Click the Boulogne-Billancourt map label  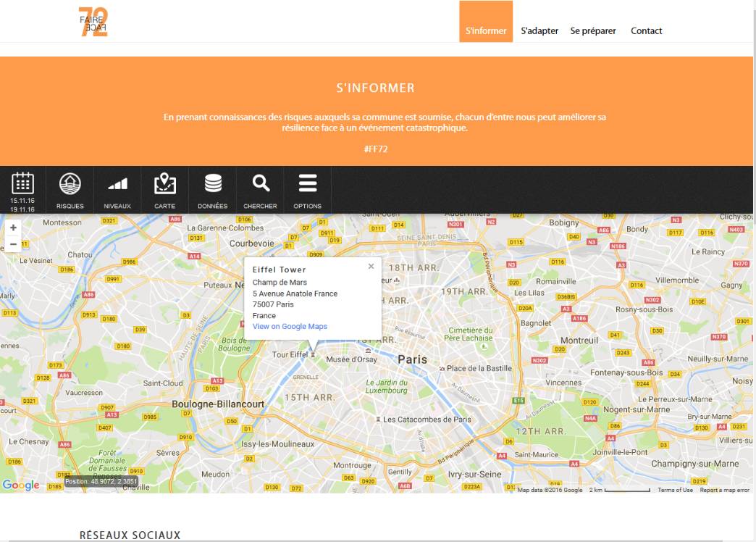[218, 404]
